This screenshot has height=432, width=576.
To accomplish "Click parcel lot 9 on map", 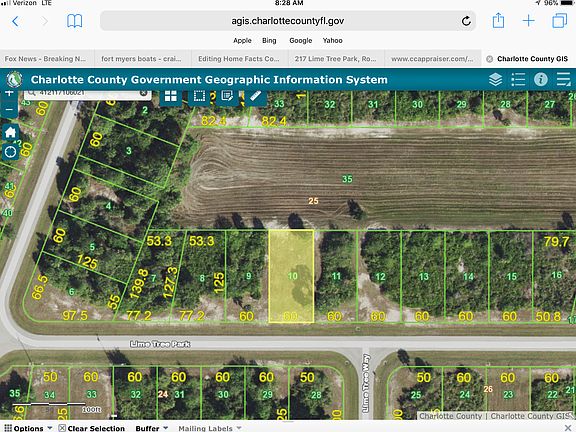I will [247, 276].
